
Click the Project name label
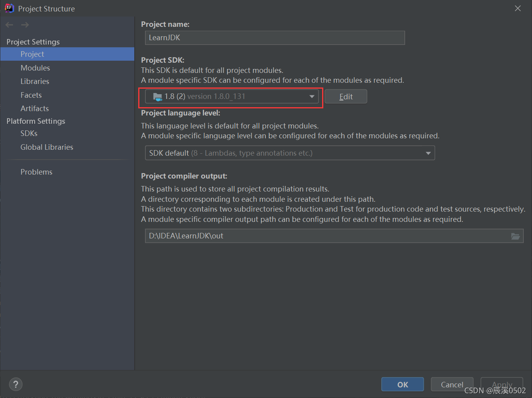[x=165, y=24]
